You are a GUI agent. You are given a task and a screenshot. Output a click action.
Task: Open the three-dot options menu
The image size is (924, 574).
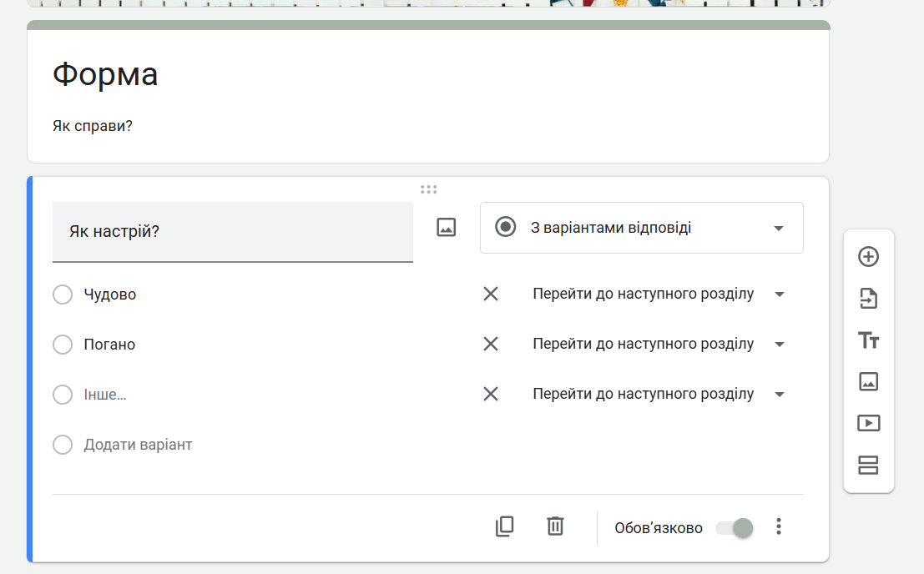click(x=778, y=526)
